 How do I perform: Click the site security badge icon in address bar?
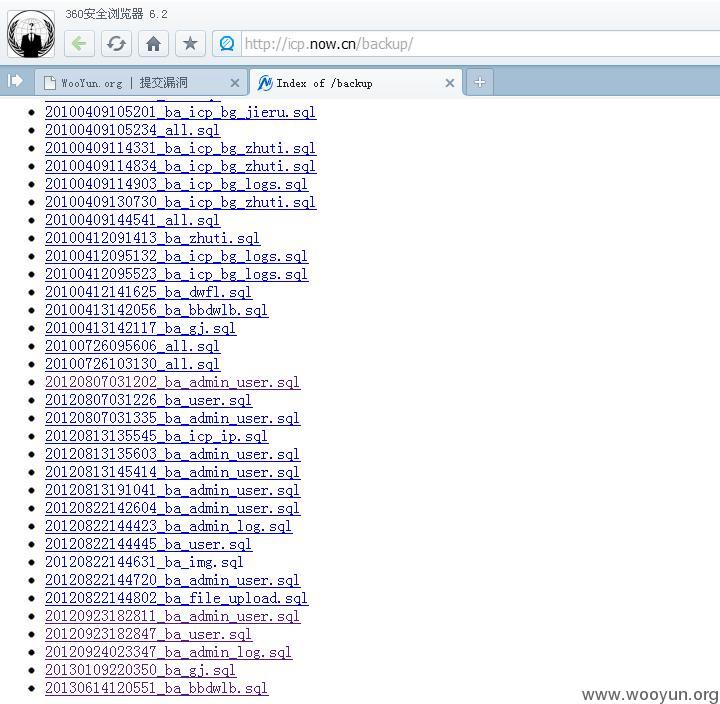click(x=227, y=44)
